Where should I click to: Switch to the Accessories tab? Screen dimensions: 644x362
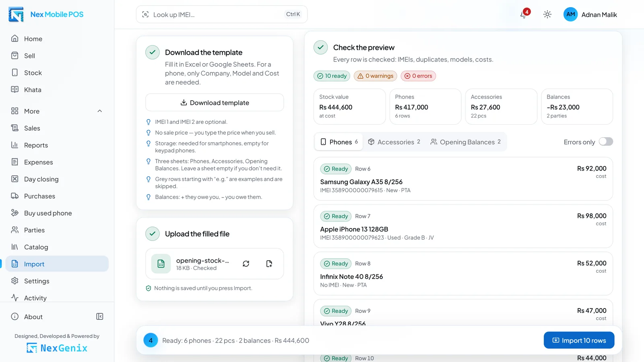(x=394, y=142)
